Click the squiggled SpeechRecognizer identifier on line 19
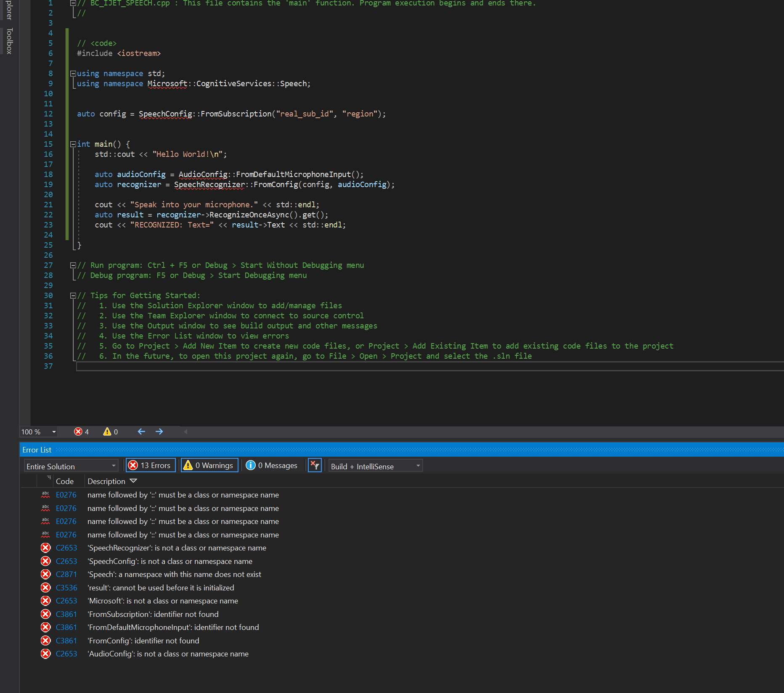 (x=209, y=185)
